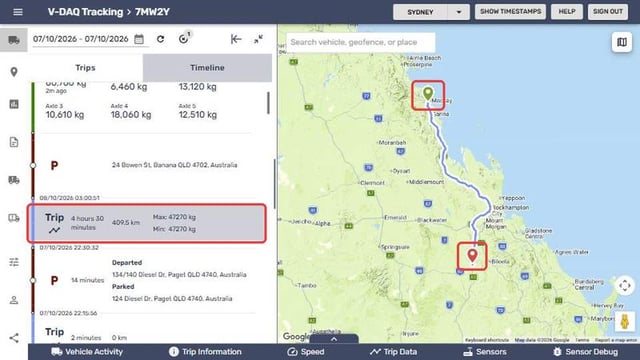Open the sliders settings sidebar icon
This screenshot has width=640, height=360.
[x=14, y=262]
